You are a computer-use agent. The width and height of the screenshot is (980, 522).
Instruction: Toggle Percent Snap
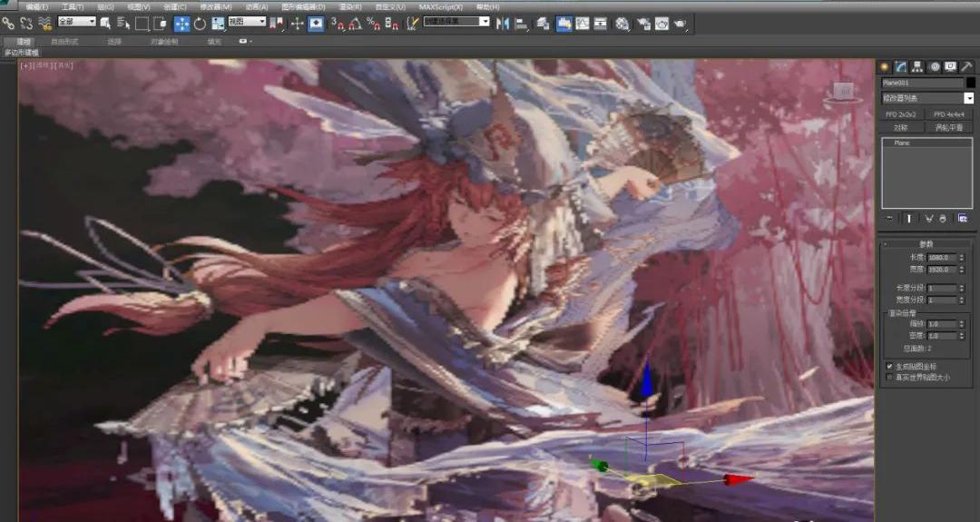(373, 24)
